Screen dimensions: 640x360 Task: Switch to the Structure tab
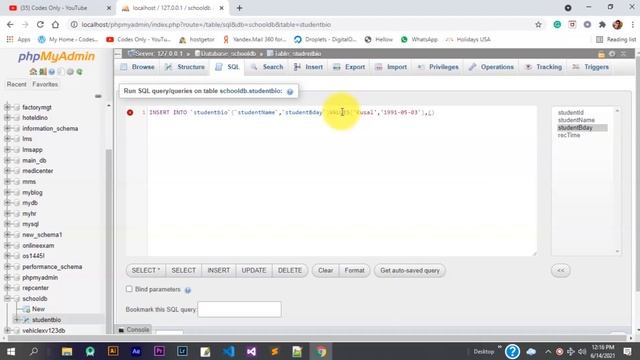pyautogui.click(x=185, y=67)
